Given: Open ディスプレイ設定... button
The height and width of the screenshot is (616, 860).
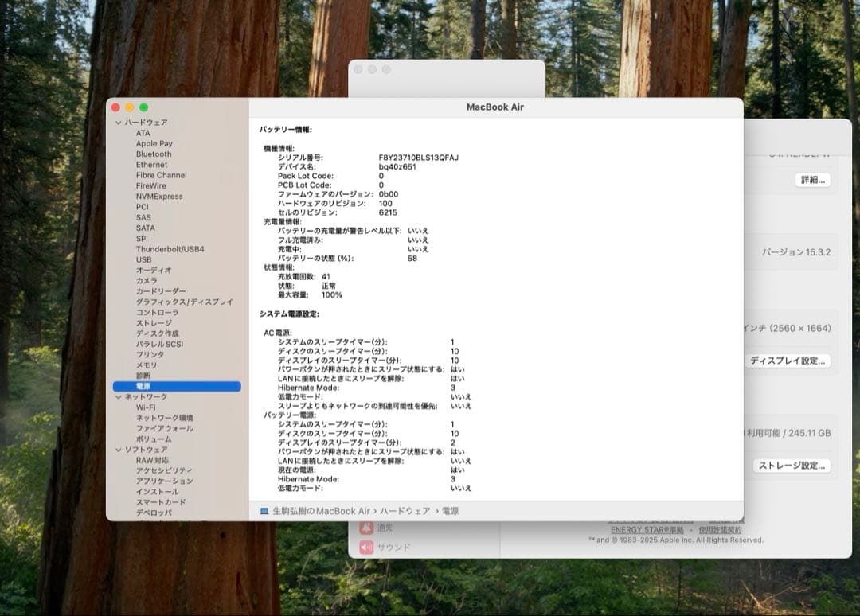Looking at the screenshot, I should click(x=788, y=361).
